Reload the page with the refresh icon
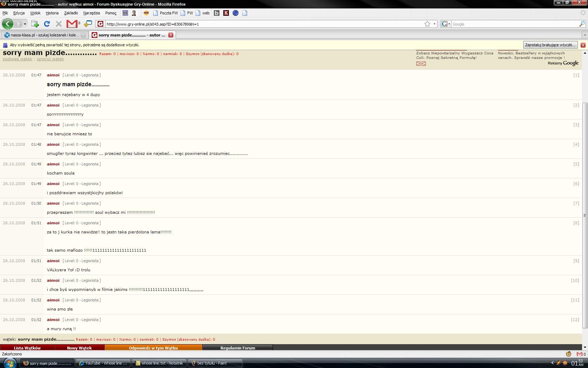 (47, 24)
